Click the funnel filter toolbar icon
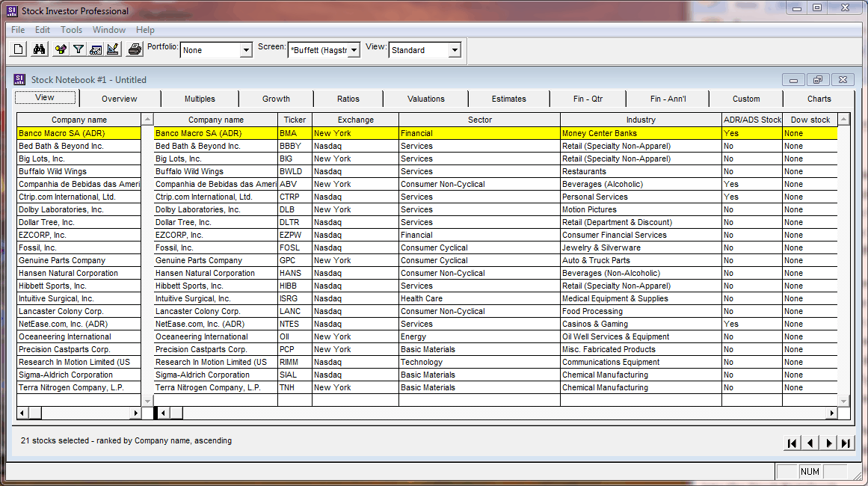The width and height of the screenshot is (868, 486). [78, 50]
